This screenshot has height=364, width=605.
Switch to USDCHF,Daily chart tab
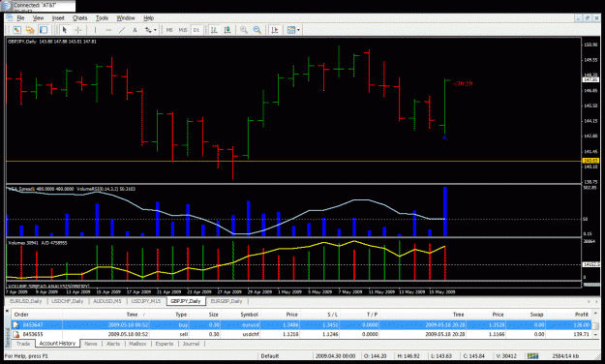pyautogui.click(x=68, y=301)
